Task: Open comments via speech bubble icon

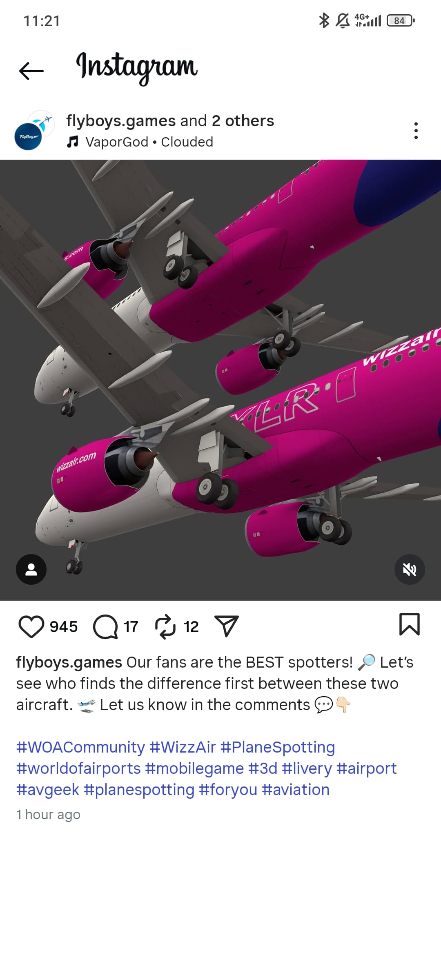Action: click(105, 626)
